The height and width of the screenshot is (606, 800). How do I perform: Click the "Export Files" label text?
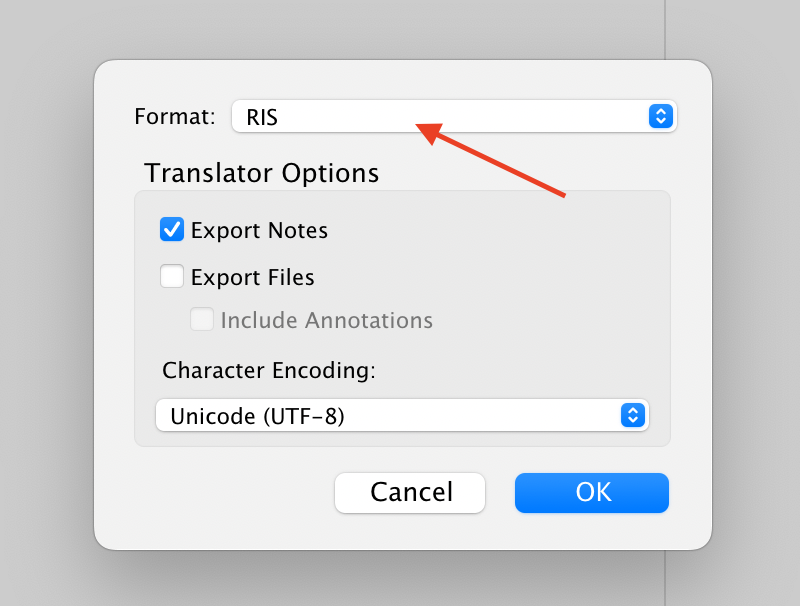(x=252, y=277)
